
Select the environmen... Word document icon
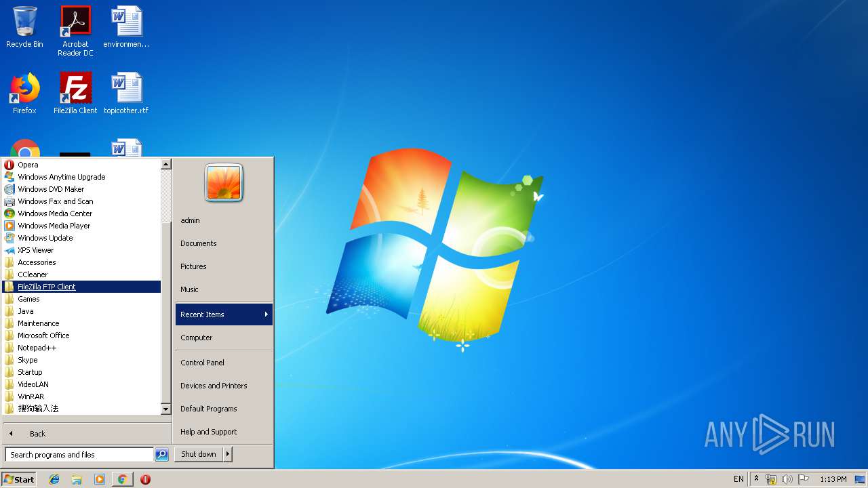pyautogui.click(x=126, y=27)
